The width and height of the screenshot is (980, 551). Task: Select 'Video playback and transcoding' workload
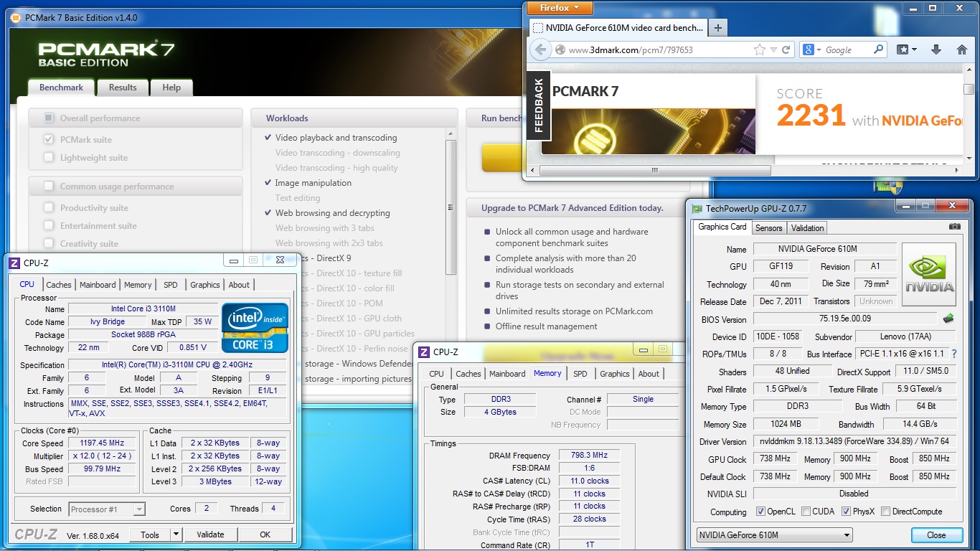(336, 138)
